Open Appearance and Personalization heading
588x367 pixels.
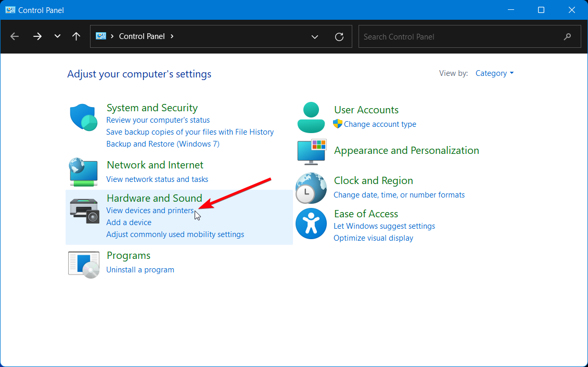tap(406, 151)
